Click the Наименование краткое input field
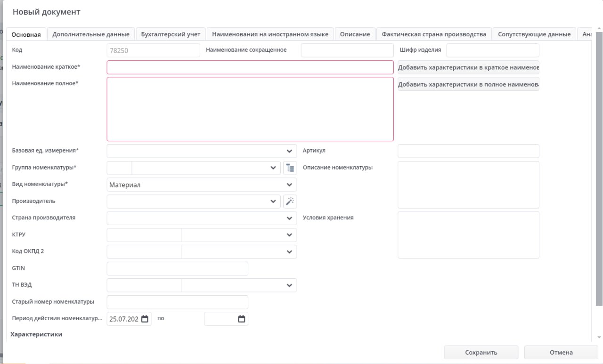The height and width of the screenshot is (364, 603). (250, 67)
